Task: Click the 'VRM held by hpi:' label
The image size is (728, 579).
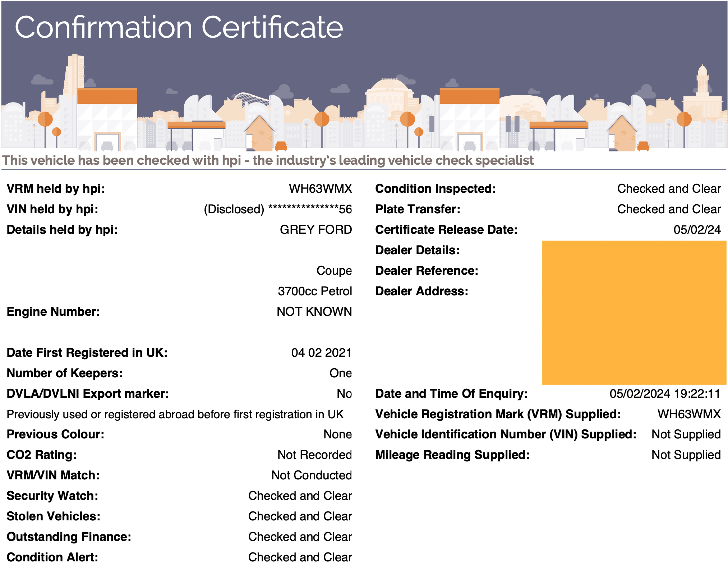Action: [x=56, y=188]
